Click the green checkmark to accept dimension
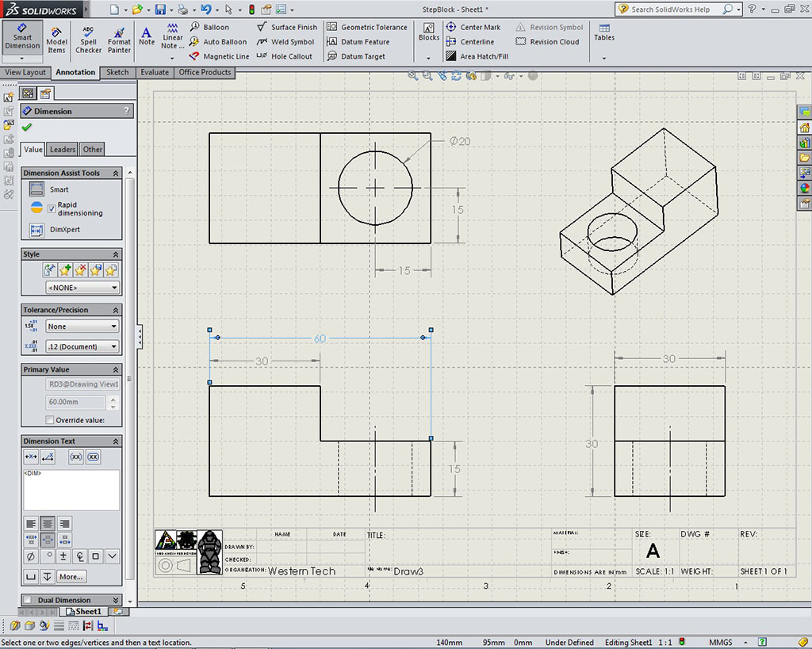Viewport: 812px width, 649px height. [x=28, y=127]
